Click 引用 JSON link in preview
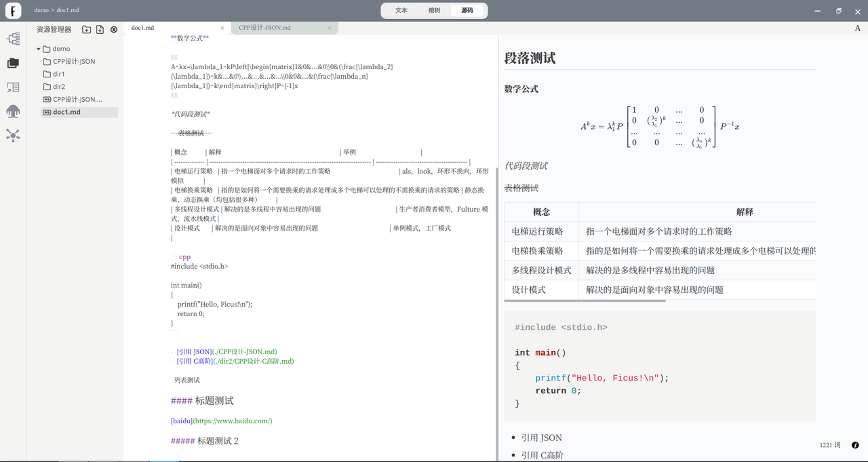The height and width of the screenshot is (462, 868). click(x=541, y=438)
